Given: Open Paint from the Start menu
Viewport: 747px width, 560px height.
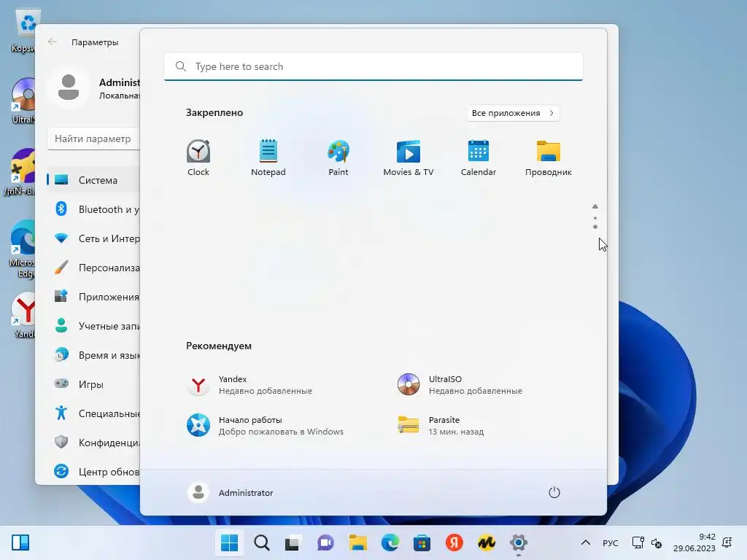Looking at the screenshot, I should click(x=338, y=158).
